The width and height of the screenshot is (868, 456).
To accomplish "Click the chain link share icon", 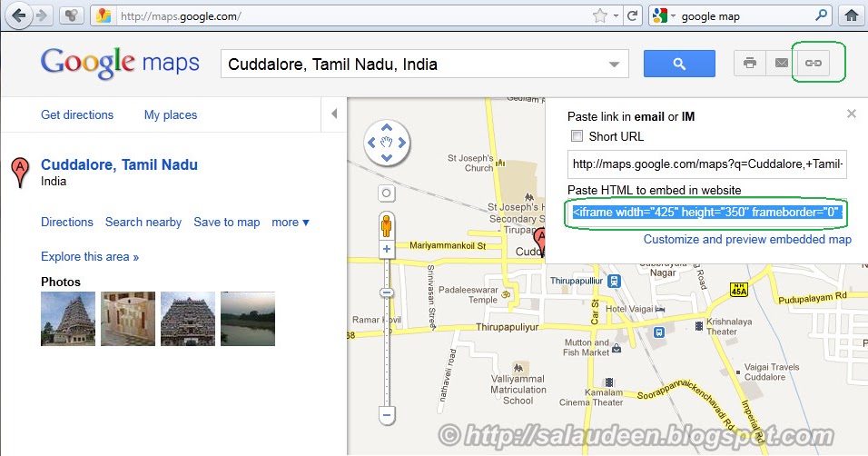I will coord(813,63).
